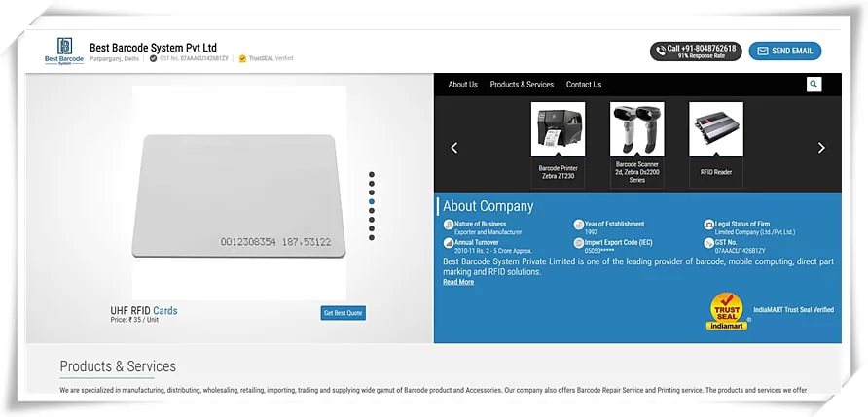
Task: Open the Contact Us menu
Action: click(x=584, y=85)
